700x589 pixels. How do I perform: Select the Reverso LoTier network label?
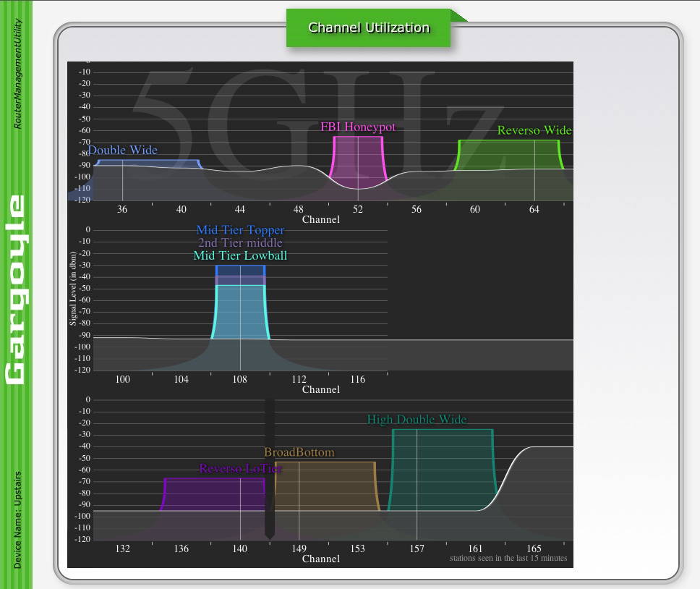click(240, 468)
